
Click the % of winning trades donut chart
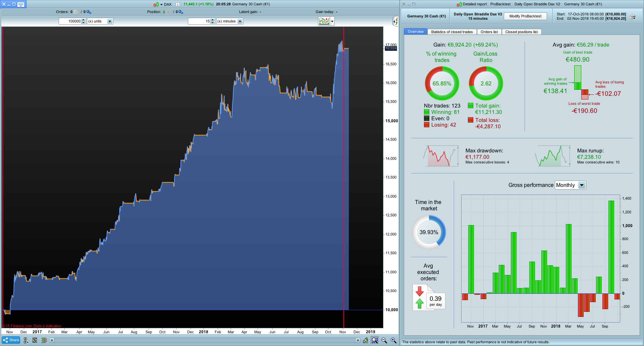pos(442,83)
